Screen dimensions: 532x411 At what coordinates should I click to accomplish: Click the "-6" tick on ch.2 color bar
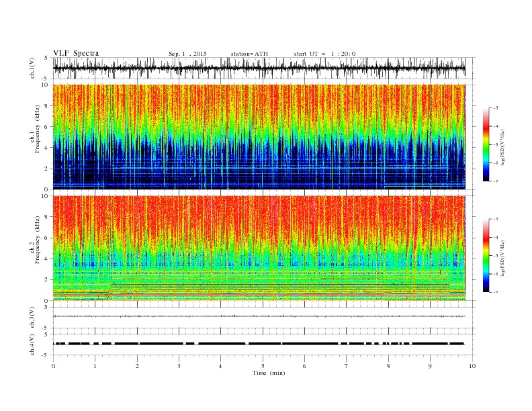(496, 274)
